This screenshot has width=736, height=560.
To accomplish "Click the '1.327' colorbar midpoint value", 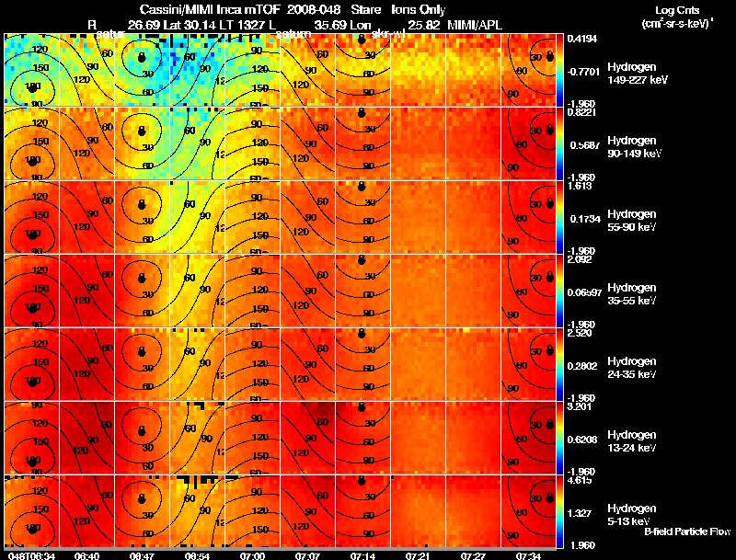I will click(x=581, y=513).
